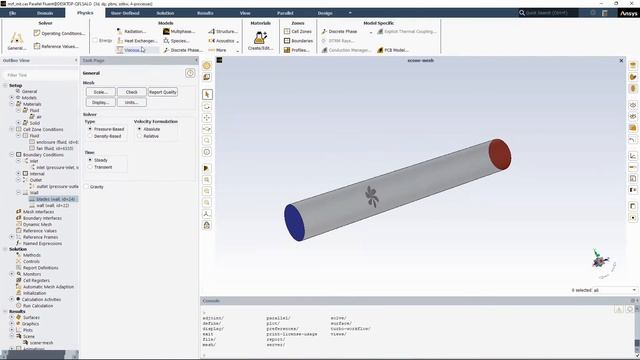Open Boundaries in Zones group
Image resolution: width=640 pixels, height=360 pixels.
[x=298, y=40]
